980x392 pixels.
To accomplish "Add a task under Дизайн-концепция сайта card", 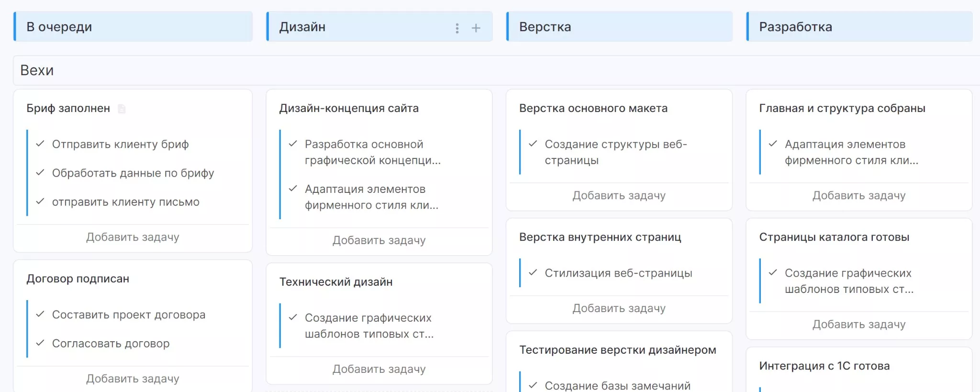I will [379, 240].
